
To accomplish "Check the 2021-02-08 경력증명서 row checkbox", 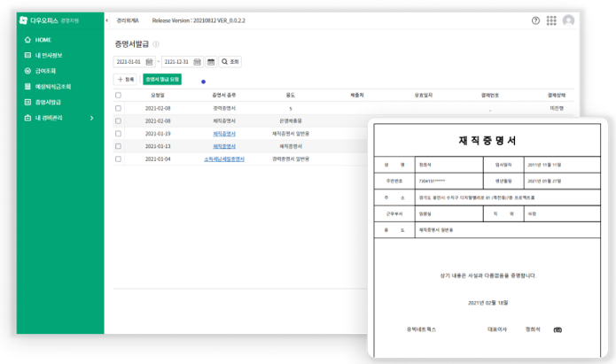I will (118, 108).
